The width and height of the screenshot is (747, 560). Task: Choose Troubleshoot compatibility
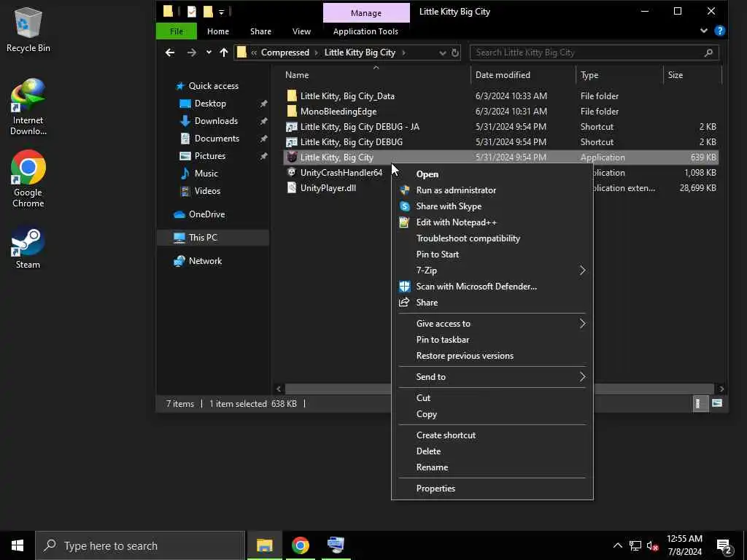click(x=468, y=238)
